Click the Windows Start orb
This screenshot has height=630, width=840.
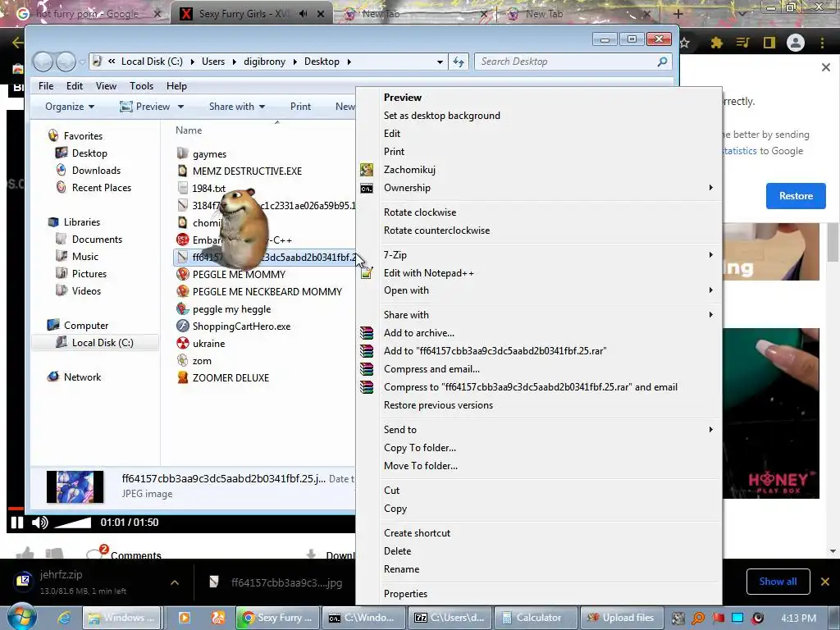click(x=22, y=617)
